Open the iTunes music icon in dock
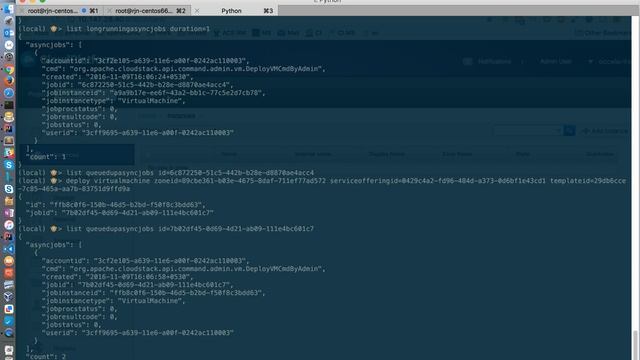640x360 pixels. [9, 225]
